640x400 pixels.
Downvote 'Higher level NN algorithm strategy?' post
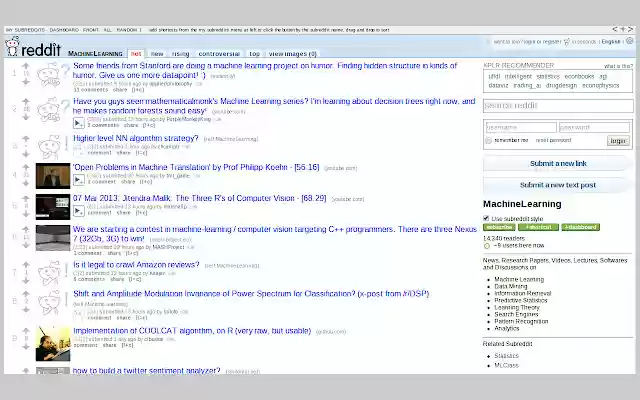26,154
